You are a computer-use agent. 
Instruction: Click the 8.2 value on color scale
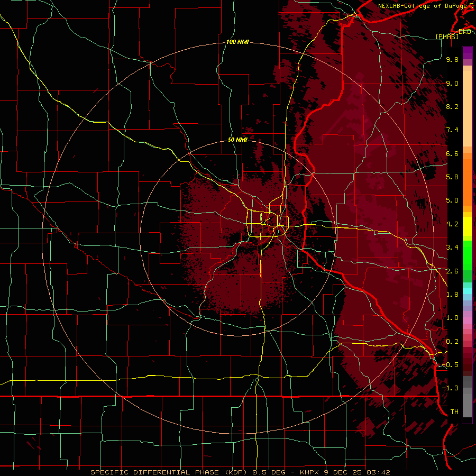point(452,106)
